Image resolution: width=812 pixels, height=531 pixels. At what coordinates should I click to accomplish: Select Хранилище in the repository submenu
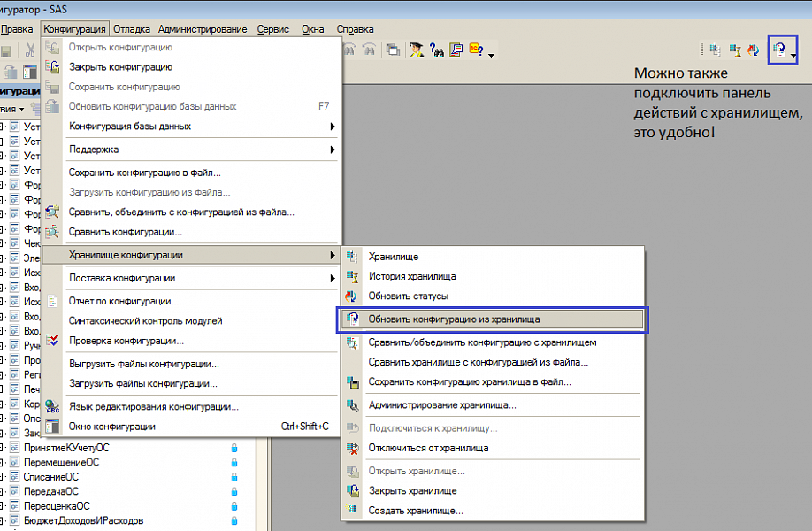point(492,257)
